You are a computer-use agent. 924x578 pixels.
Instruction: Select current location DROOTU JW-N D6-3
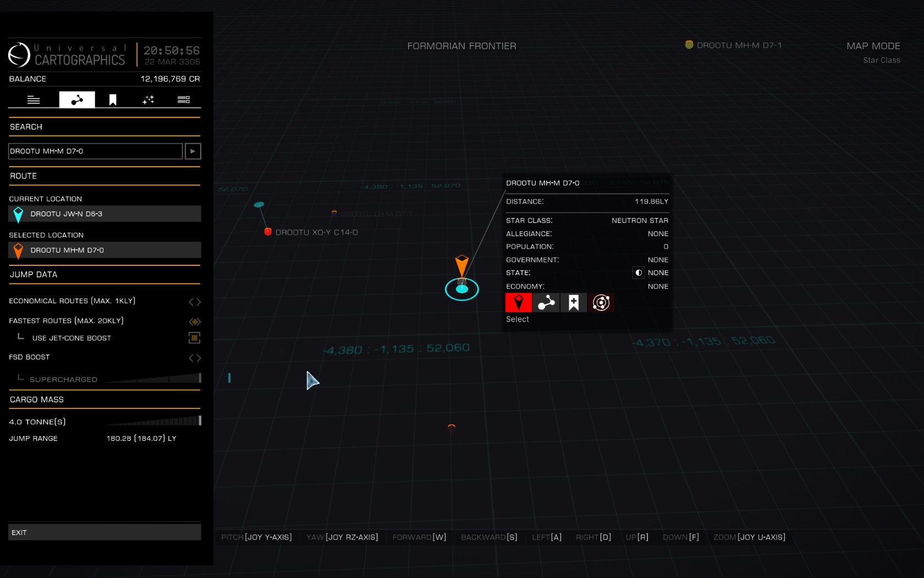[x=105, y=214]
